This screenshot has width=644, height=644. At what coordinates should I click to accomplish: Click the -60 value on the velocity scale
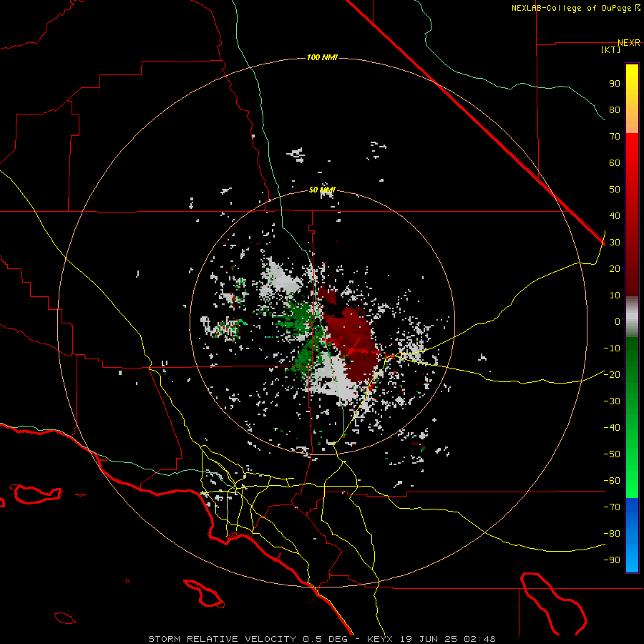pyautogui.click(x=612, y=481)
